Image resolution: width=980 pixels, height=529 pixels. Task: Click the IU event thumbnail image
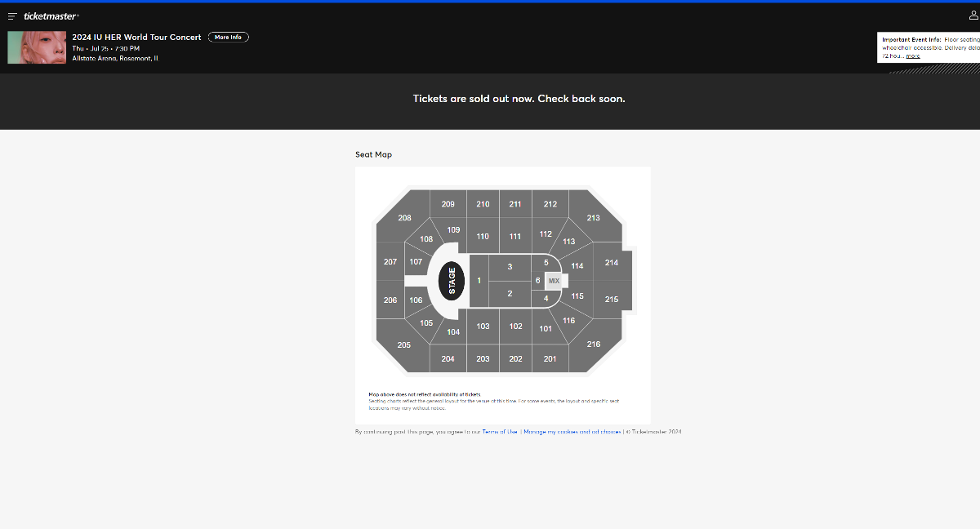point(37,47)
